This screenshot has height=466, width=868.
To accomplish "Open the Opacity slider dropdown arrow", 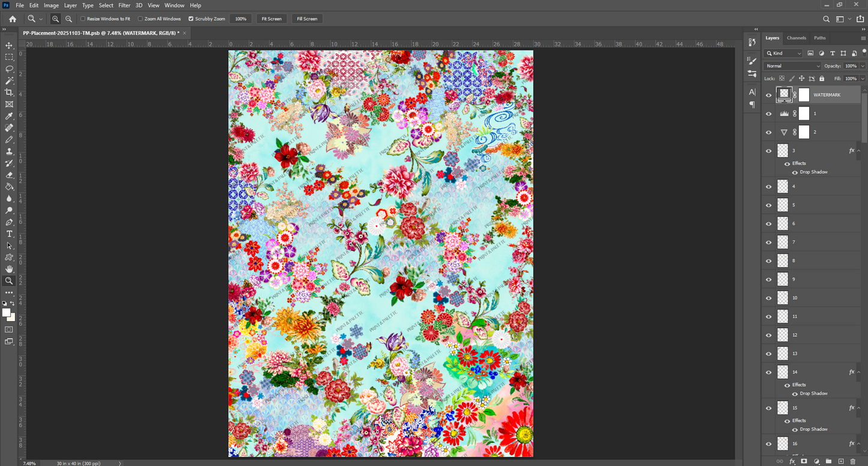I will 863,66.
